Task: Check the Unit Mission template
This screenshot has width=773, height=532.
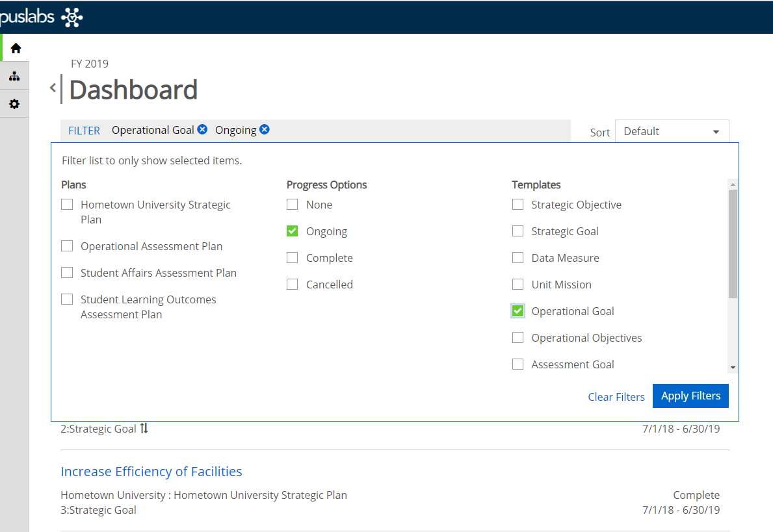Action: coord(518,285)
